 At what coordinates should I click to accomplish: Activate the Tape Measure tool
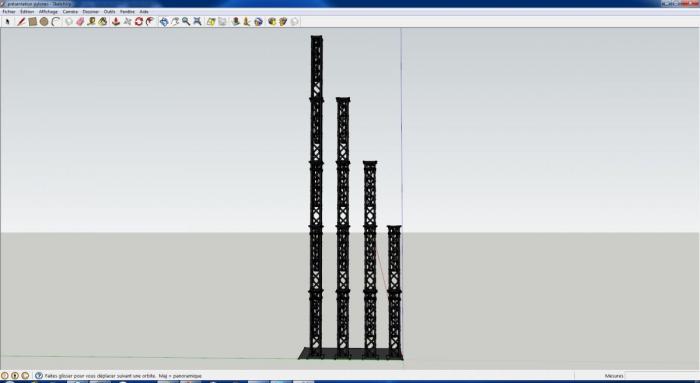click(92, 21)
